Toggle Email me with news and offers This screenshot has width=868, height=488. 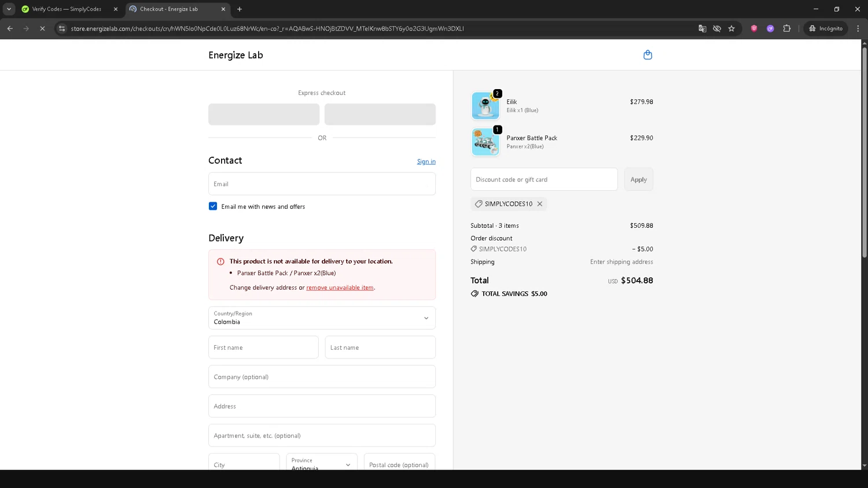[x=213, y=206]
